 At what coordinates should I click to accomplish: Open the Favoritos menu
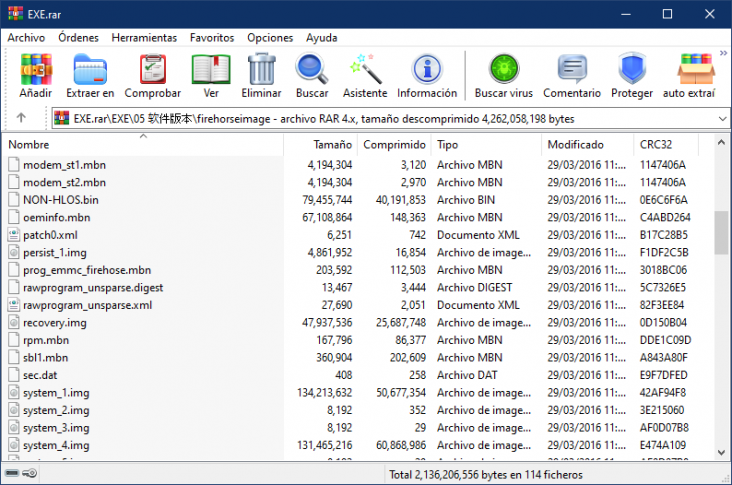point(212,38)
